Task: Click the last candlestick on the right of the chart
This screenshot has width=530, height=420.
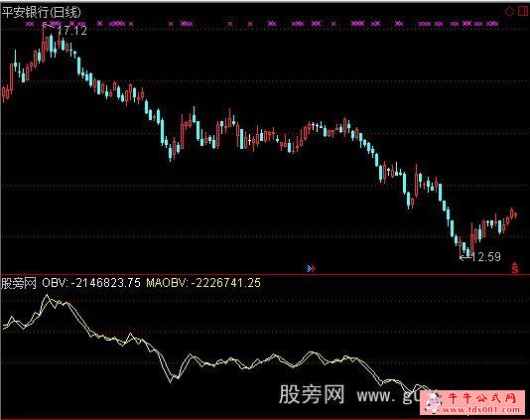Action: pos(515,214)
